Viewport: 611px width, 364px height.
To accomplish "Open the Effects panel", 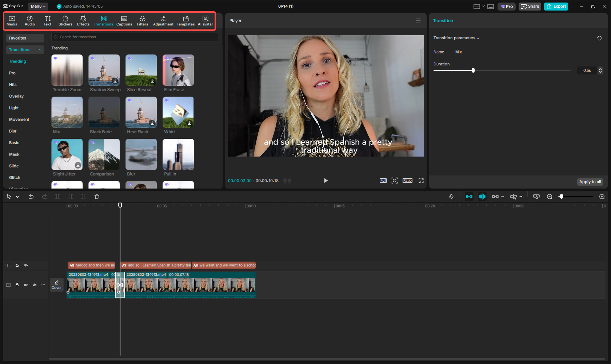I will [x=83, y=20].
